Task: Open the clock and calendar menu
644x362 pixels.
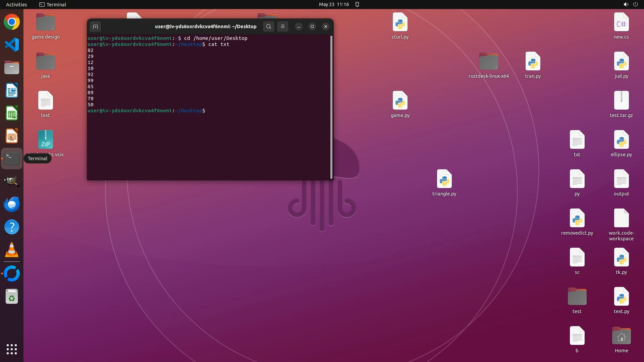Action: (x=334, y=4)
